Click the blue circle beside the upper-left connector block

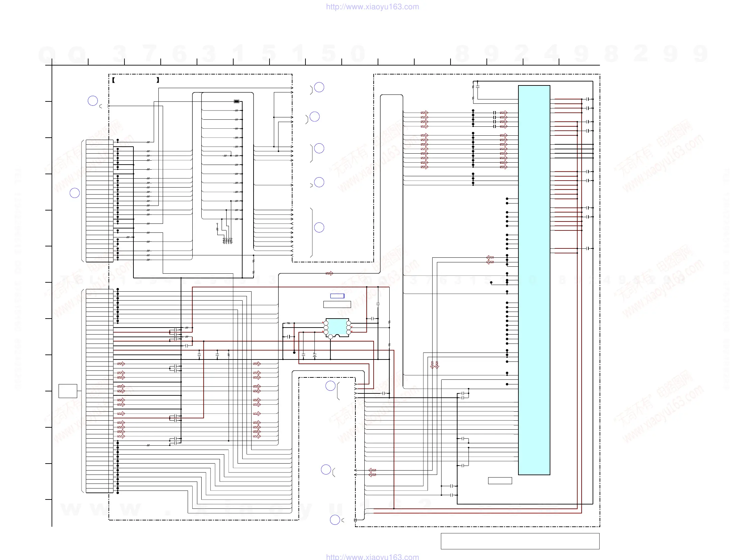coord(75,193)
